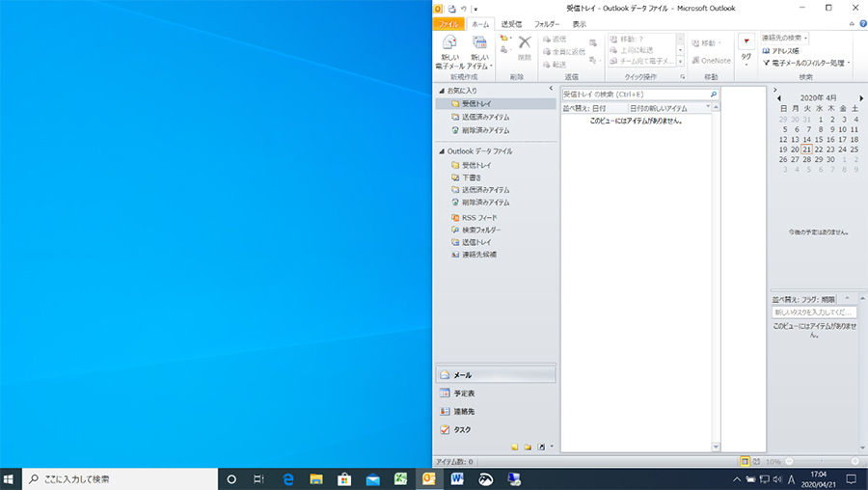868x490 pixels.
Task: Enable Normal view in the status bar
Action: tap(746, 461)
